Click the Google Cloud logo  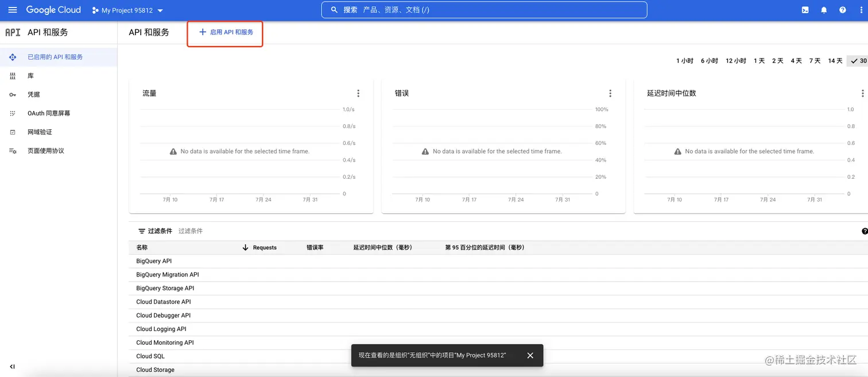pyautogui.click(x=53, y=10)
